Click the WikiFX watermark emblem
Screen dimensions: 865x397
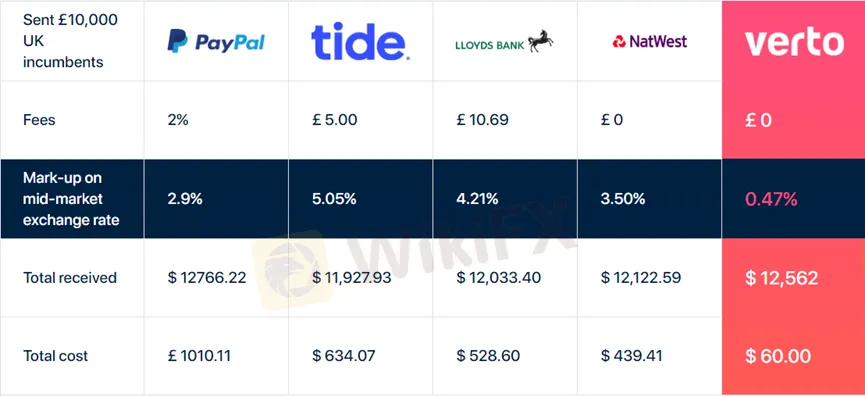[292, 270]
